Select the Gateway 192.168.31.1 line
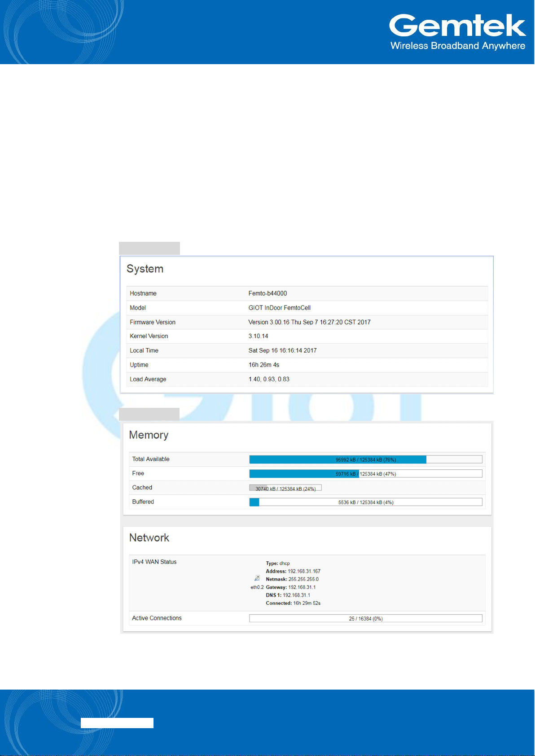The height and width of the screenshot is (756, 535). click(291, 587)
